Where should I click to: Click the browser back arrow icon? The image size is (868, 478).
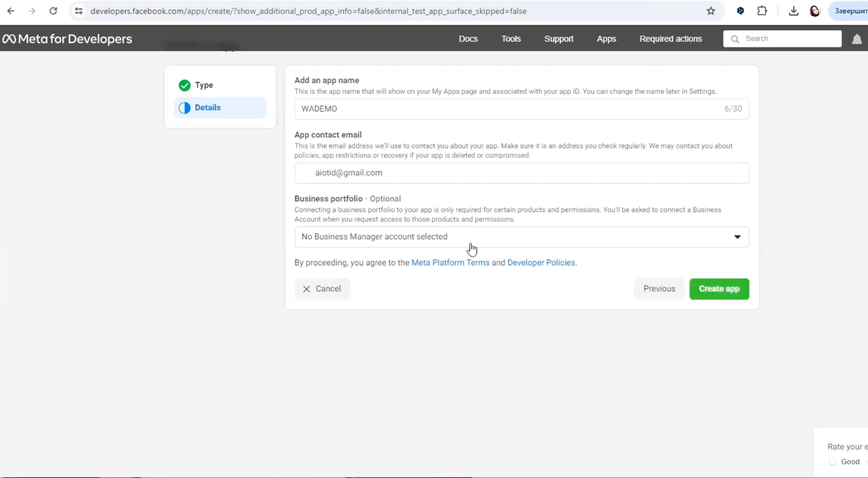(11, 11)
